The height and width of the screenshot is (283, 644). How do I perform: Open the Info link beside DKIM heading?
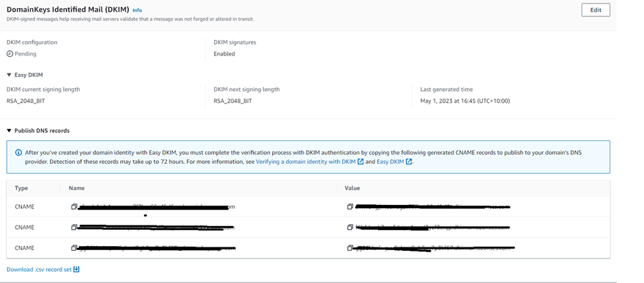tap(137, 10)
